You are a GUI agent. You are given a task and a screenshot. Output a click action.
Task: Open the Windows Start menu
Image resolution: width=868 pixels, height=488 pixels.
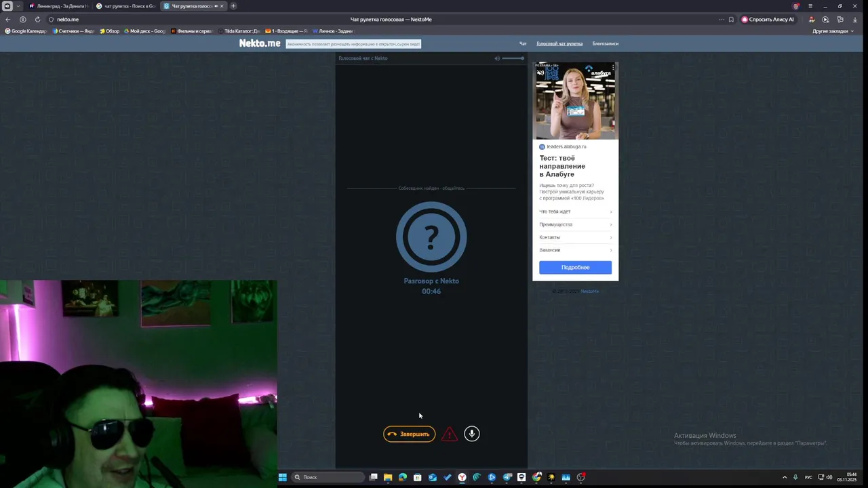[282, 477]
